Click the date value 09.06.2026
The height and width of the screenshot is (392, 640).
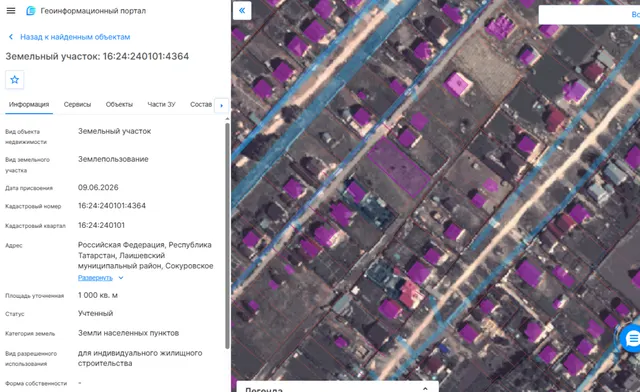pyautogui.click(x=98, y=187)
